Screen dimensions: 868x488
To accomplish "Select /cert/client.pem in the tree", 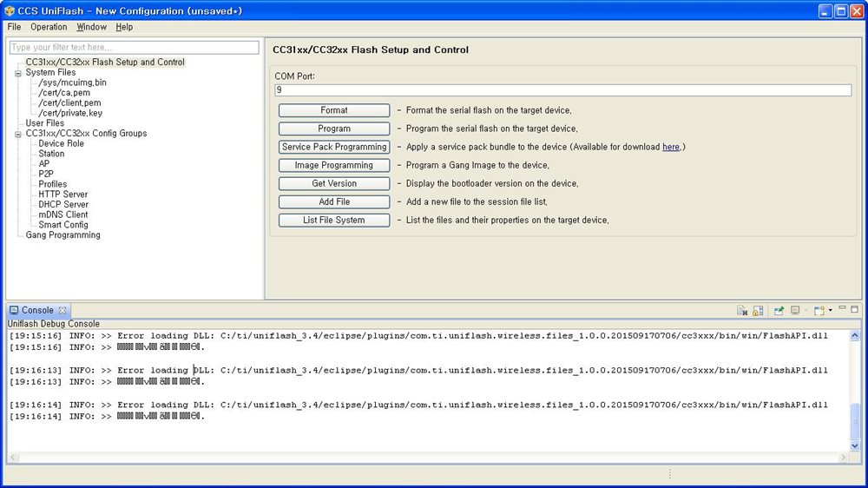I will point(69,102).
